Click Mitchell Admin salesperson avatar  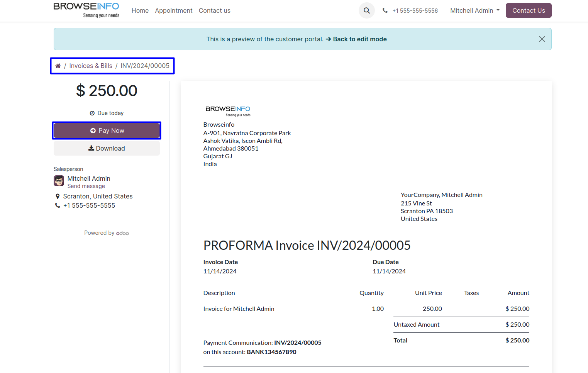tap(59, 181)
